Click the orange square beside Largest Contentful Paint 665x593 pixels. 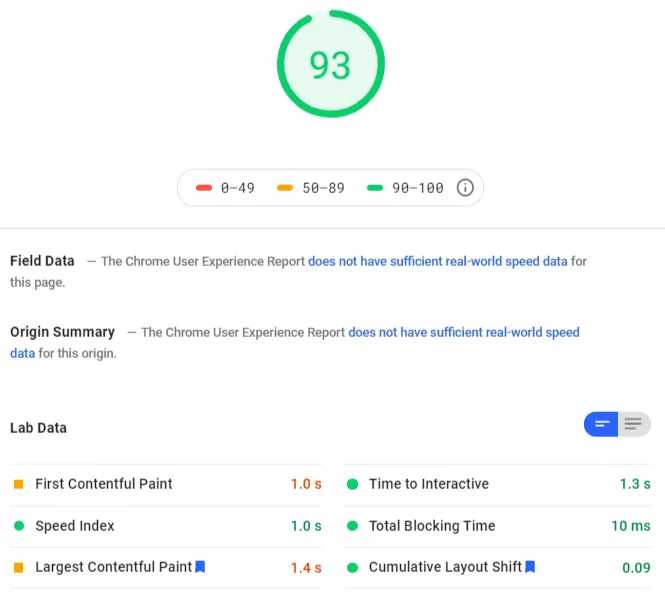19,568
